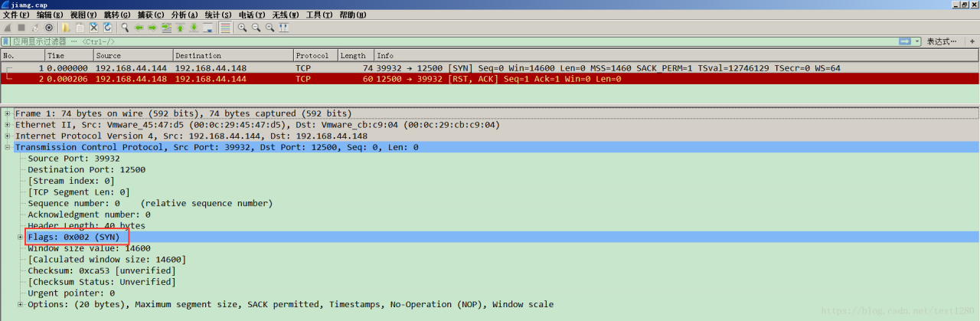Image resolution: width=980 pixels, height=321 pixels.
Task: Sort packets by No. column header
Action: coord(23,56)
